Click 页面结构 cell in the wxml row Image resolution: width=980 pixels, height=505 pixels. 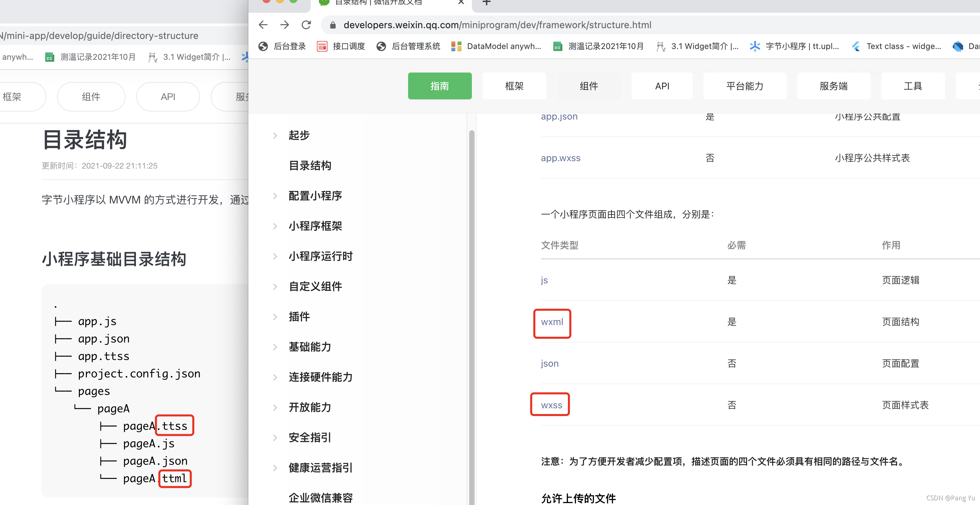tap(900, 322)
